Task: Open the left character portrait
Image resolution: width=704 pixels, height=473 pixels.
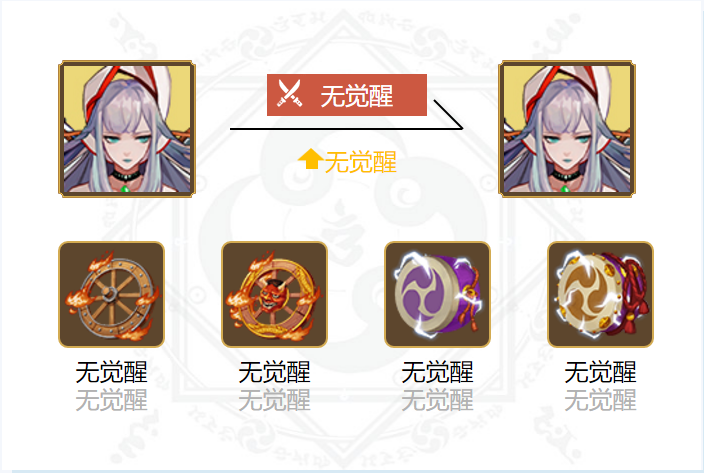Action: pyautogui.click(x=127, y=129)
